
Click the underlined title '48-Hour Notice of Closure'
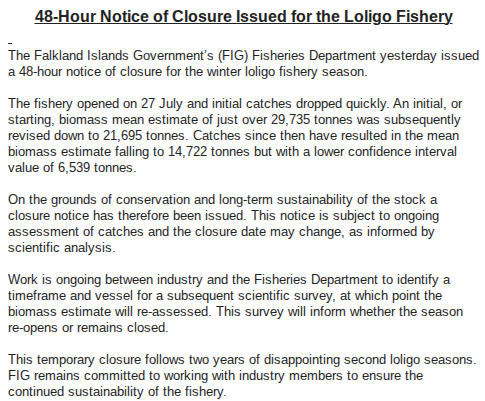133,16
